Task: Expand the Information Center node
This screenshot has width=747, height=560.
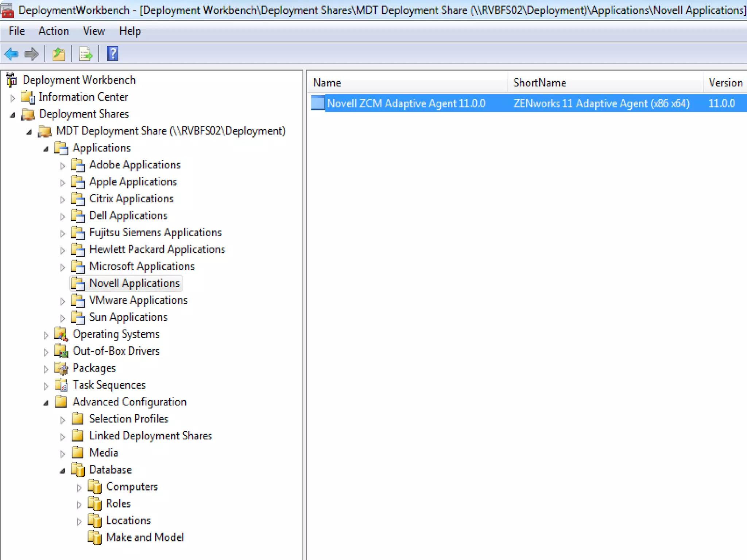Action: (x=12, y=98)
